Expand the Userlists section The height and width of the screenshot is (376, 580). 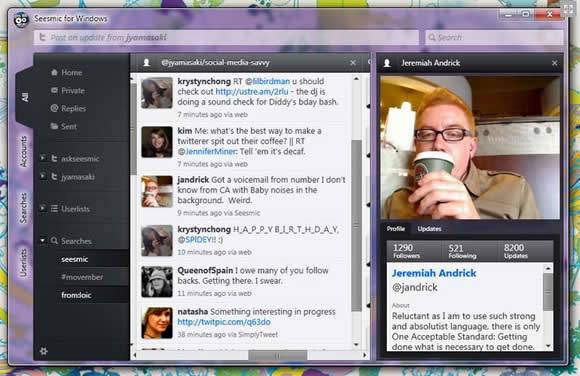point(43,208)
